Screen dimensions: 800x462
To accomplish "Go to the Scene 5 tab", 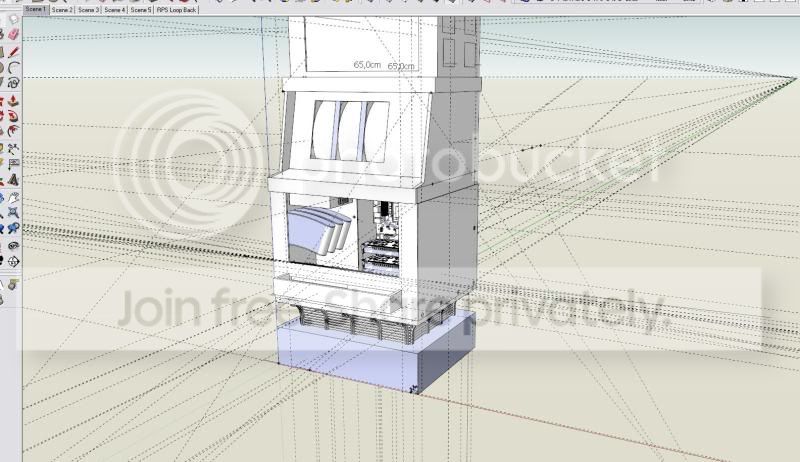I will [x=141, y=10].
